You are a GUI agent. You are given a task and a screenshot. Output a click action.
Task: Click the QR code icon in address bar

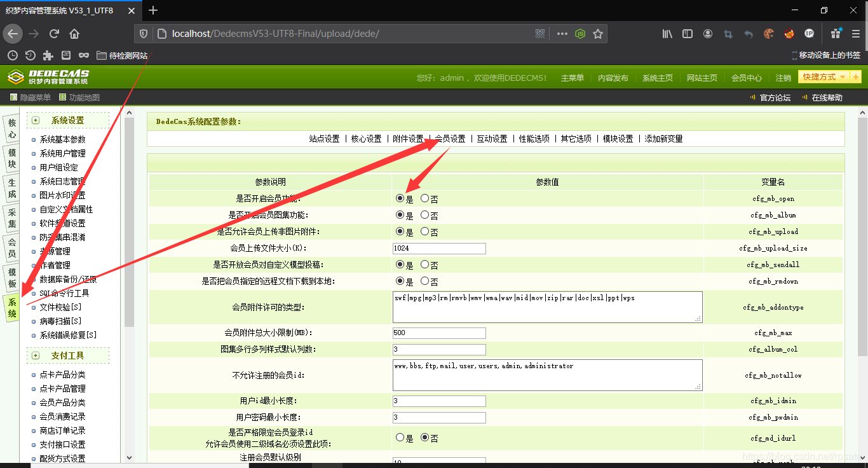(540, 34)
